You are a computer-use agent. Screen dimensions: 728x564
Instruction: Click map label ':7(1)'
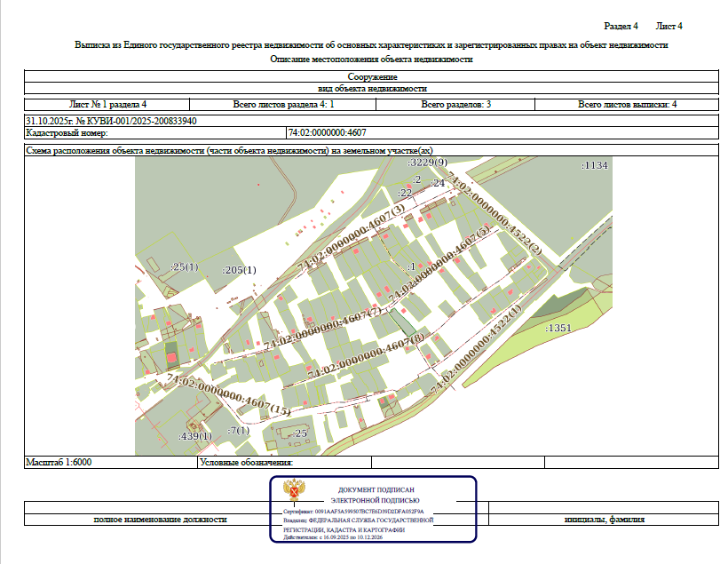tap(238, 431)
